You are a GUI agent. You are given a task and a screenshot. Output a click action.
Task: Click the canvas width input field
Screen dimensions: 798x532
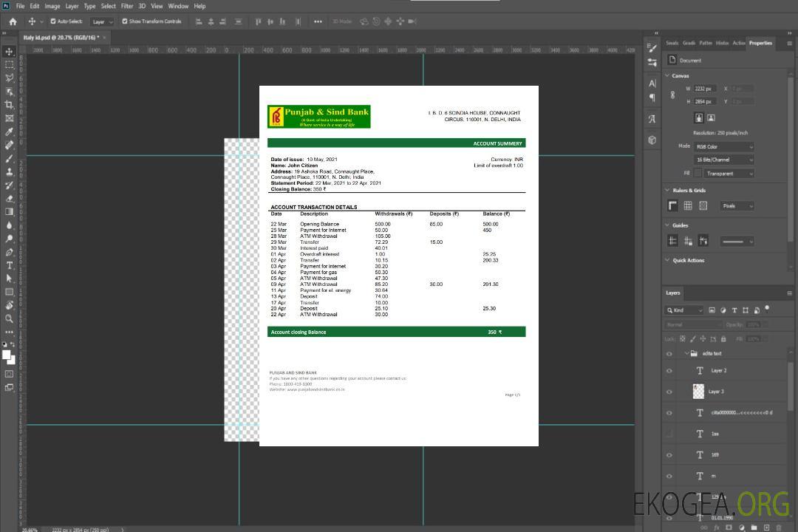pyautogui.click(x=704, y=89)
